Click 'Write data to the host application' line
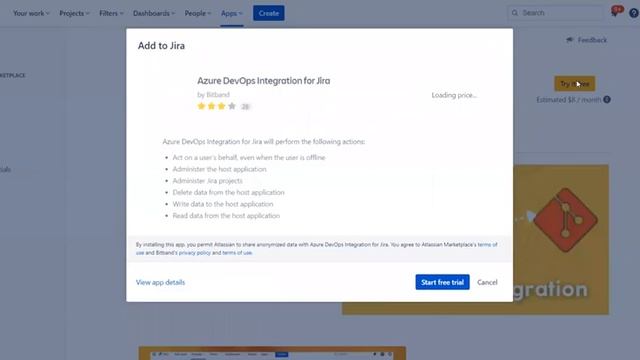This screenshot has width=640, height=360. pyautogui.click(x=223, y=204)
